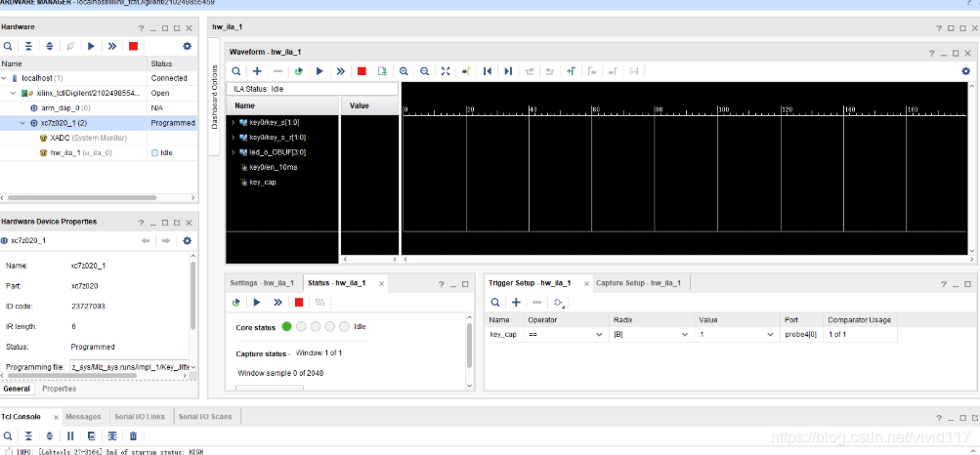This screenshot has height=455, width=980.
Task: Run trigger immediate in Status panel
Action: coord(278,302)
